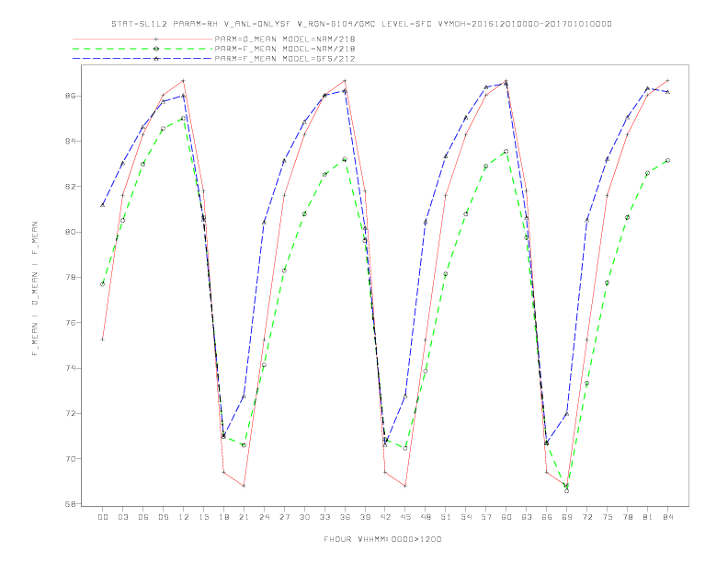728x563 pixels.
Task: Click the x-axis tick label 24
Action: point(264,517)
